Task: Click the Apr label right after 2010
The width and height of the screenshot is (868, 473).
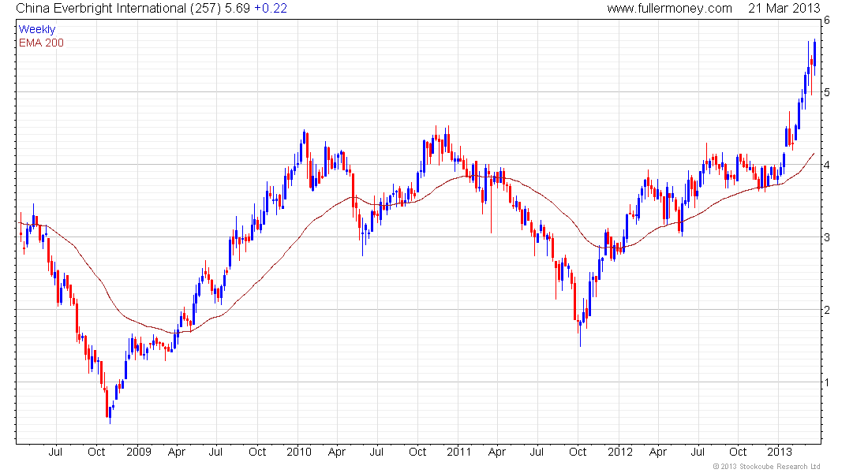Action: tap(337, 453)
